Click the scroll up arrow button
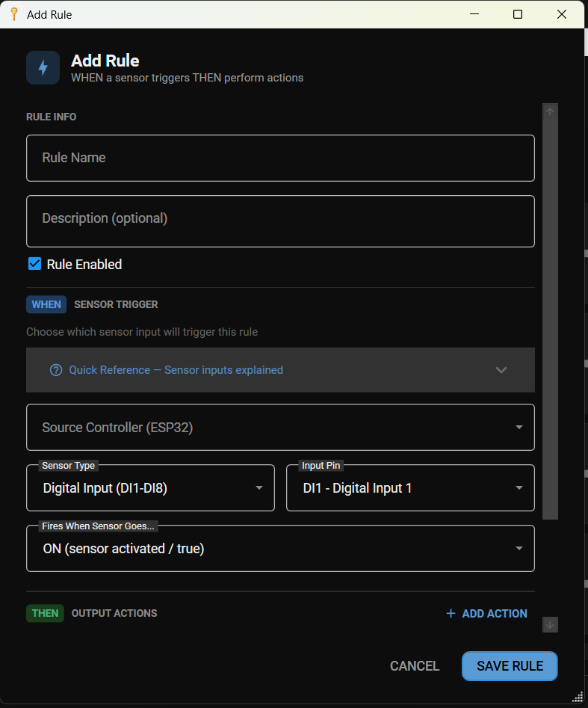Screen dimensions: 588x708 (550, 111)
